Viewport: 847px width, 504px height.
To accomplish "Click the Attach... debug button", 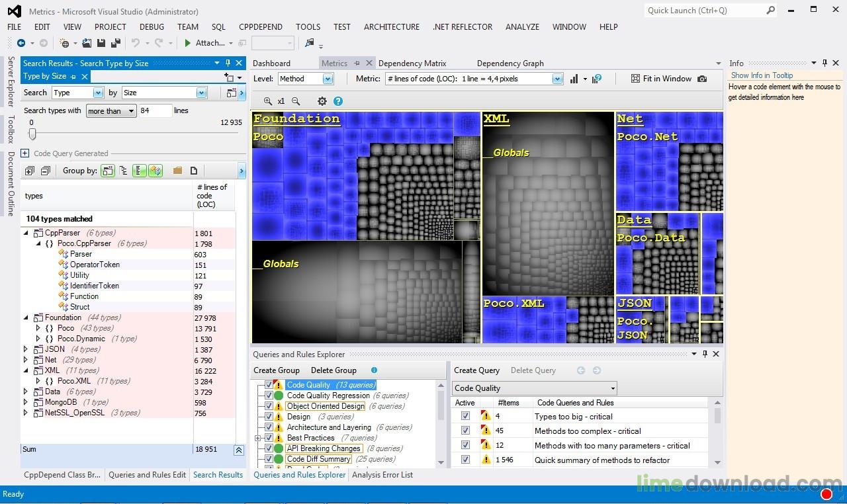I will (210, 43).
